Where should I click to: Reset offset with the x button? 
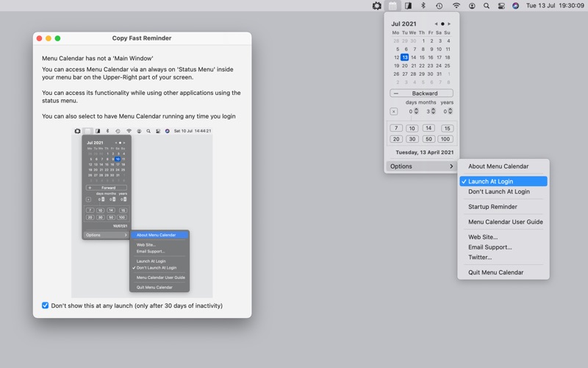click(394, 112)
